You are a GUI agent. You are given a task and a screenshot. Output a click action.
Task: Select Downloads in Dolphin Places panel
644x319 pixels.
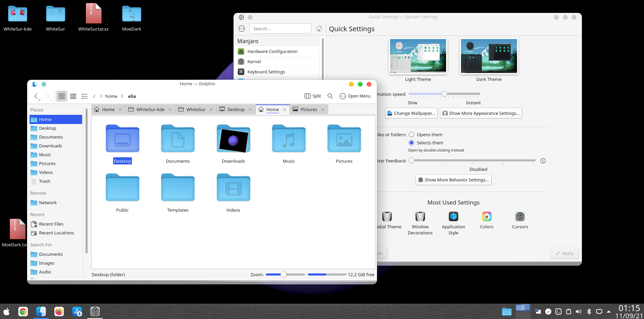[x=56, y=146]
